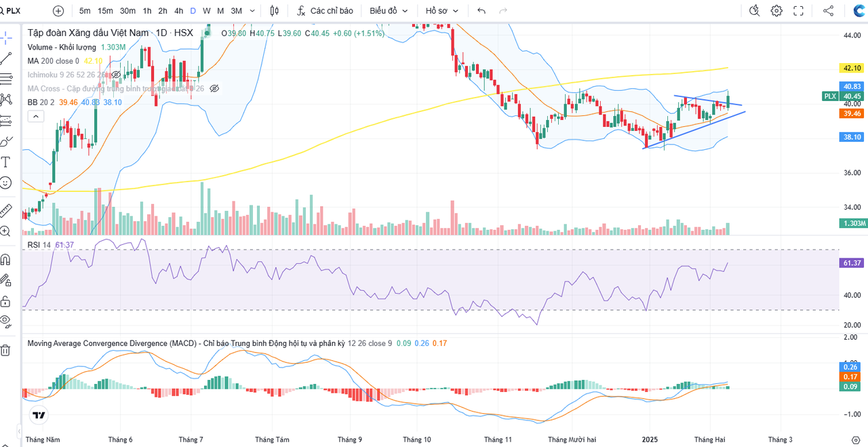Open the Biểu đồ dropdown
The image size is (868, 447).
(389, 11)
